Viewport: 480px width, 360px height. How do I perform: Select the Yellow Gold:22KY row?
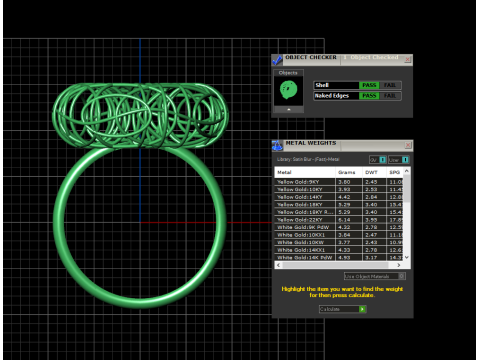tap(339, 220)
